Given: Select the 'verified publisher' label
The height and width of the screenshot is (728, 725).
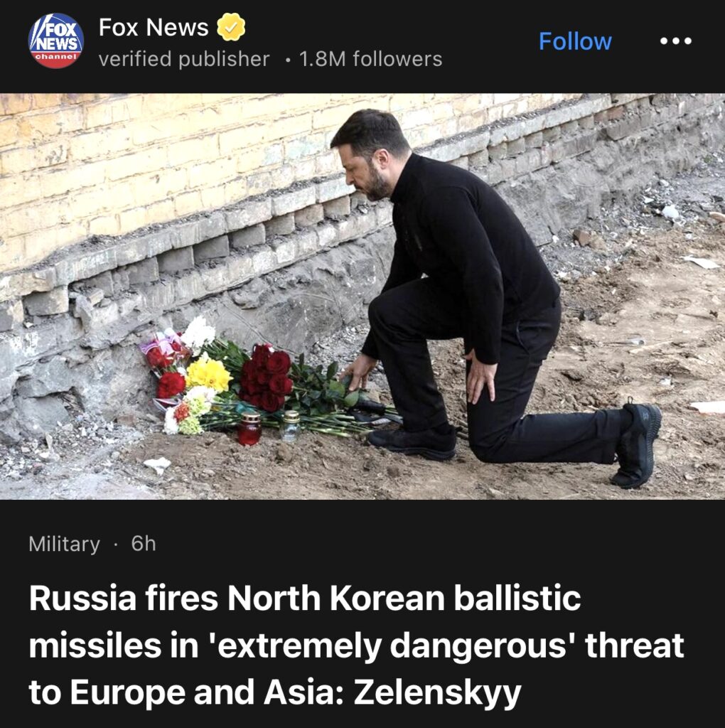Looking at the screenshot, I should pos(184,59).
